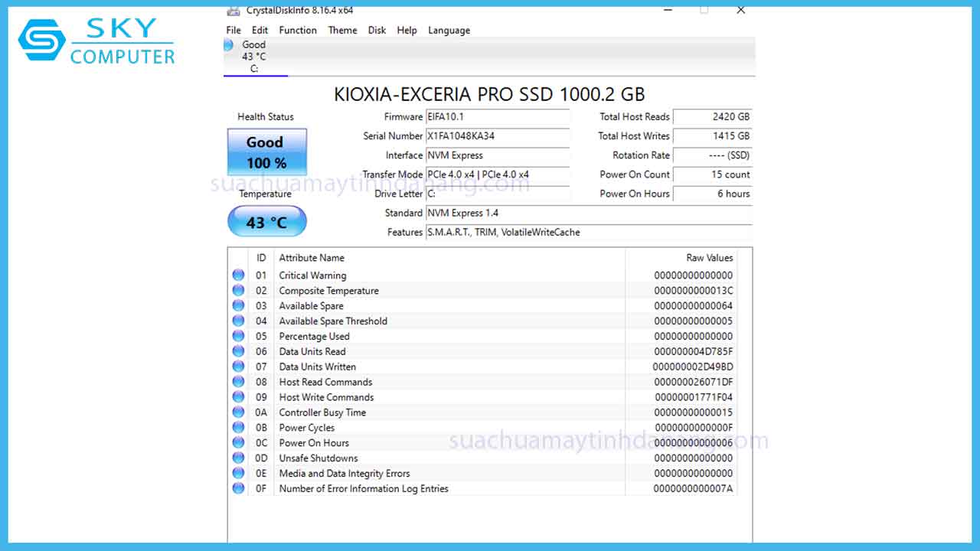Click raw value 000000026071DF
This screenshot has height=551, width=980.
point(693,382)
